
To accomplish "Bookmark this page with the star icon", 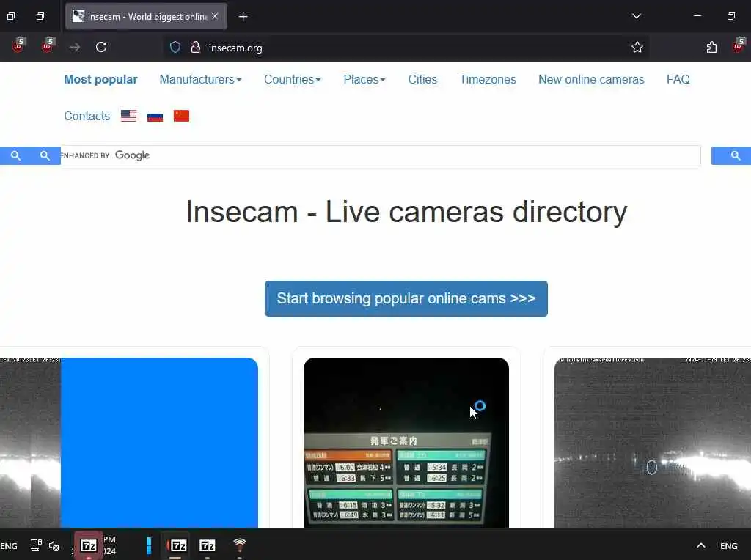I will tap(637, 48).
